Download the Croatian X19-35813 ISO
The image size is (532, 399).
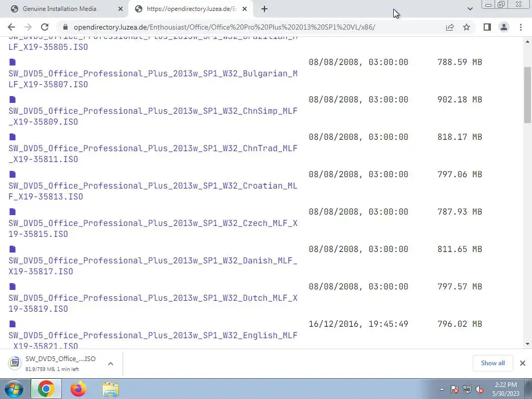[x=153, y=191]
